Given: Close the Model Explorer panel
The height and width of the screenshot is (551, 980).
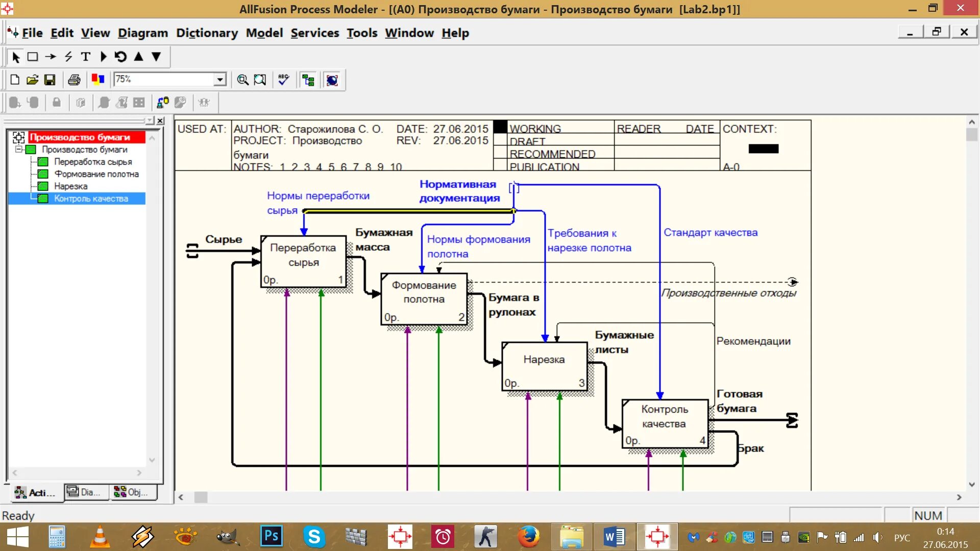Looking at the screenshot, I should coord(160,121).
